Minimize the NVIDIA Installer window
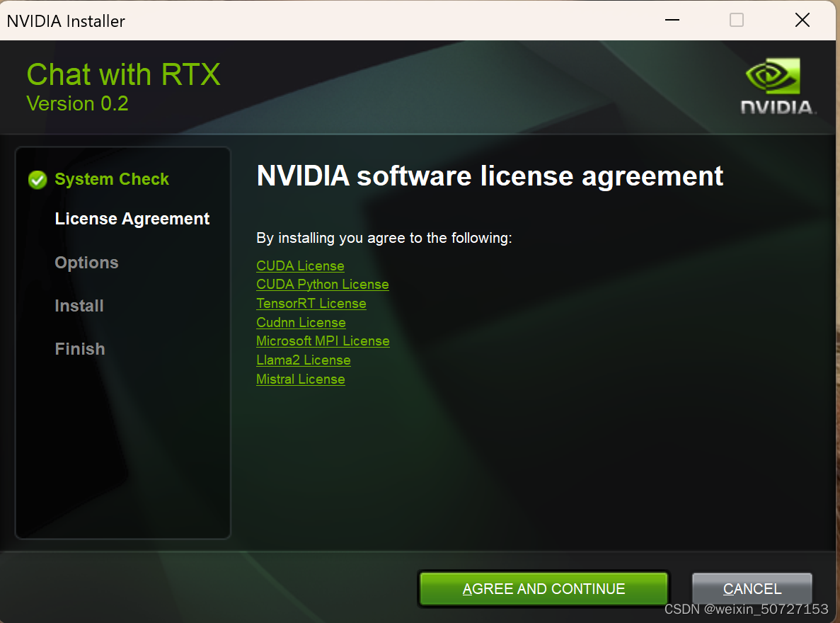840x623 pixels. tap(672, 21)
